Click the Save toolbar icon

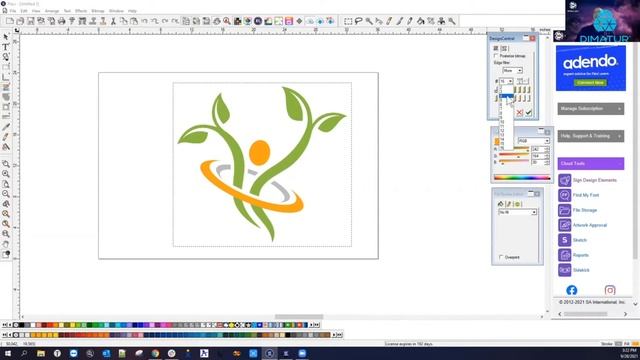coord(31,21)
